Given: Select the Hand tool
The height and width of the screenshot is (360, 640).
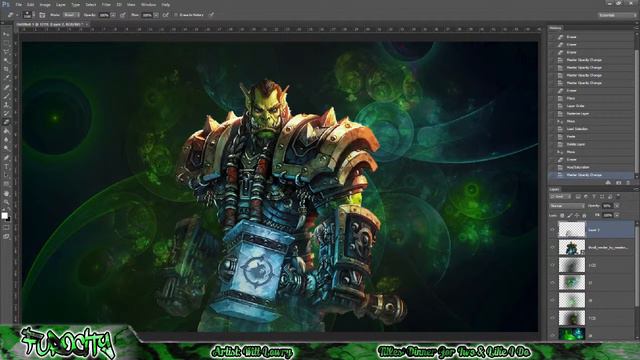Looking at the screenshot, I should coord(6,194).
